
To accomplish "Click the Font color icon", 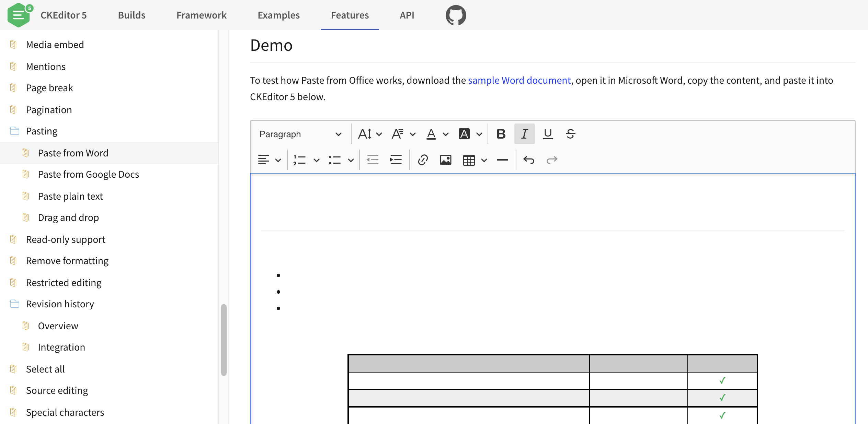I will (x=431, y=134).
